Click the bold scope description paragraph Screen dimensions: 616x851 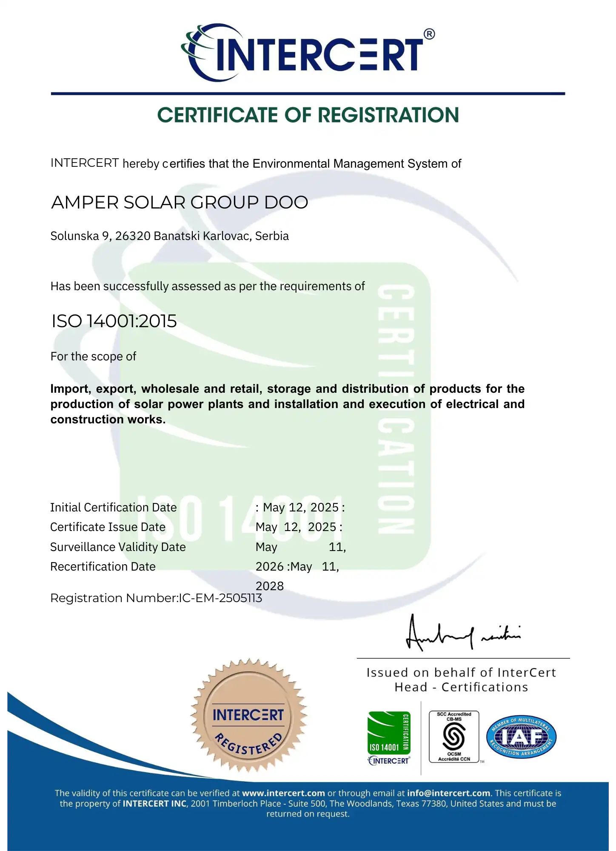(x=287, y=404)
